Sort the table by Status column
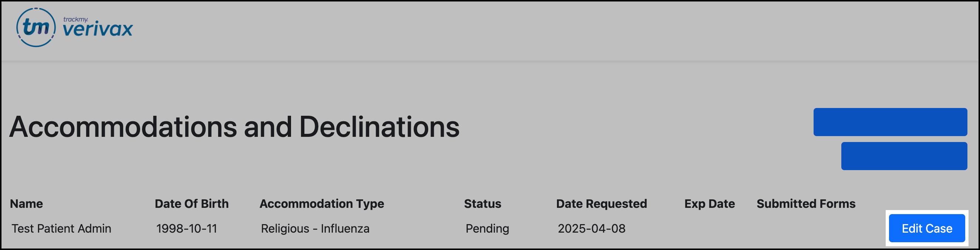Image resolution: width=980 pixels, height=250 pixels. point(482,203)
